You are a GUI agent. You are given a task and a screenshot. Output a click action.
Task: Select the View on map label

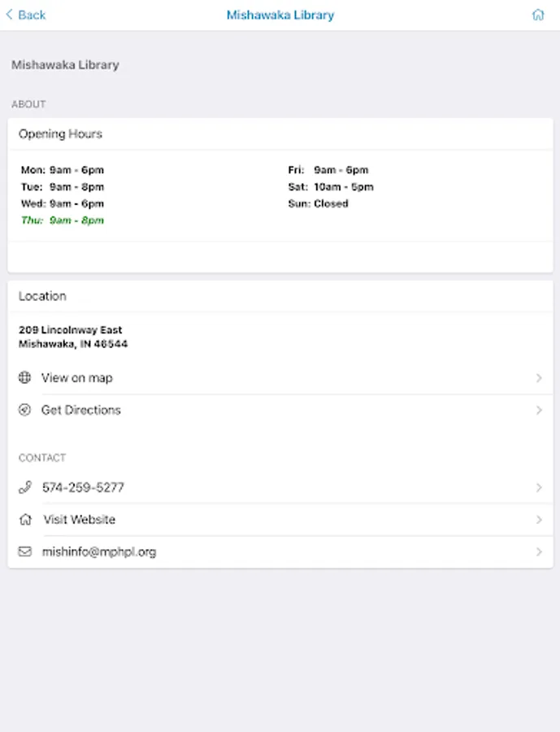pyautogui.click(x=77, y=377)
